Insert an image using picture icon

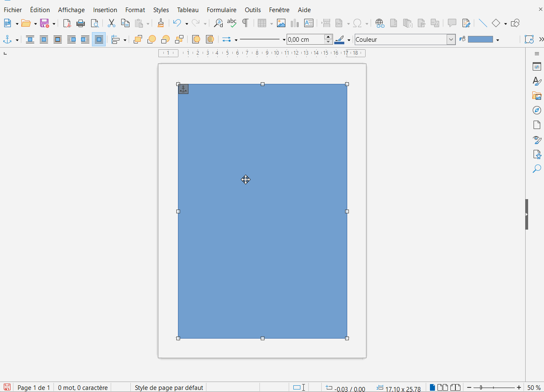pyautogui.click(x=281, y=23)
